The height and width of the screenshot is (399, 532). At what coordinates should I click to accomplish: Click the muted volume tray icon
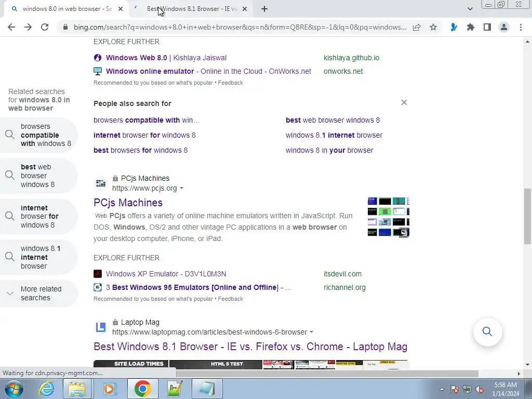(x=480, y=389)
